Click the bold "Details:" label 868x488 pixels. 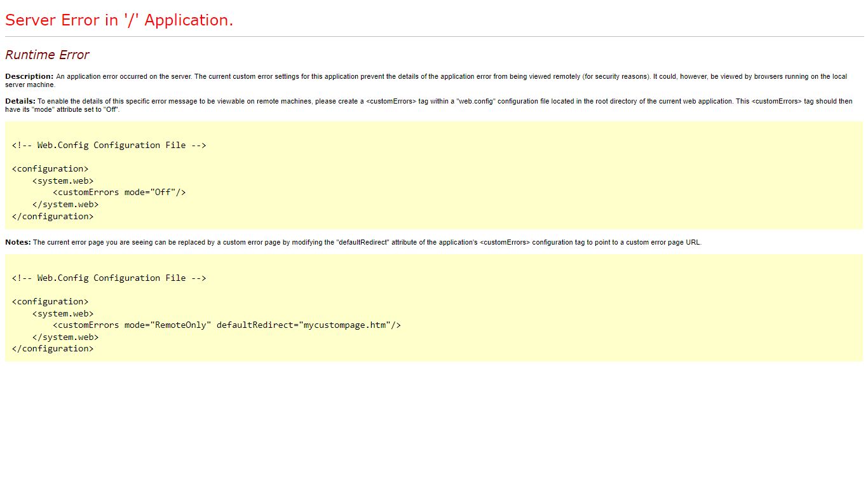20,101
